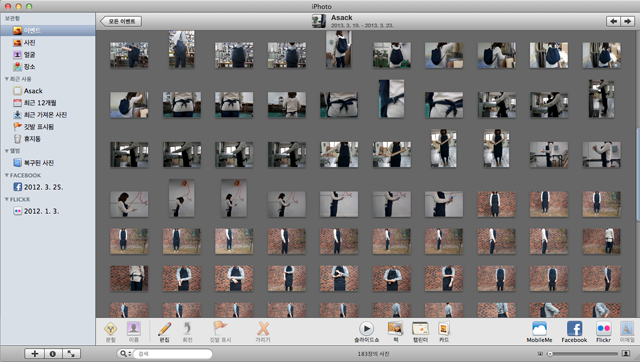This screenshot has width=640, height=362.
Task: Share via the Facebook icon
Action: 574,329
